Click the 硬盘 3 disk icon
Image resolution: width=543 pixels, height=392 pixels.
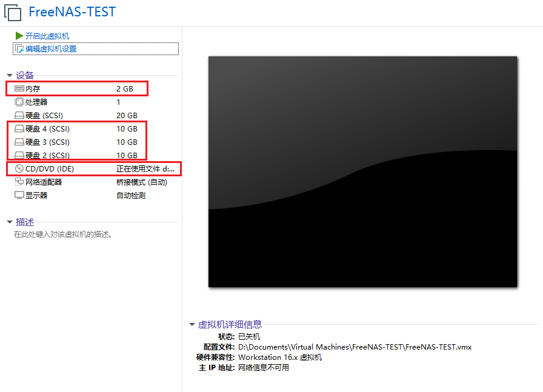click(x=19, y=142)
